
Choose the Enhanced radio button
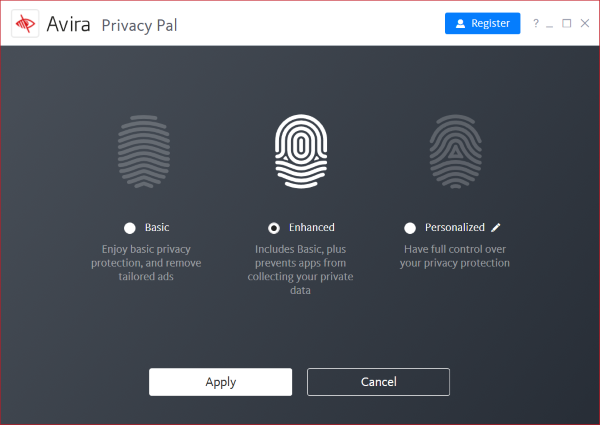click(274, 228)
